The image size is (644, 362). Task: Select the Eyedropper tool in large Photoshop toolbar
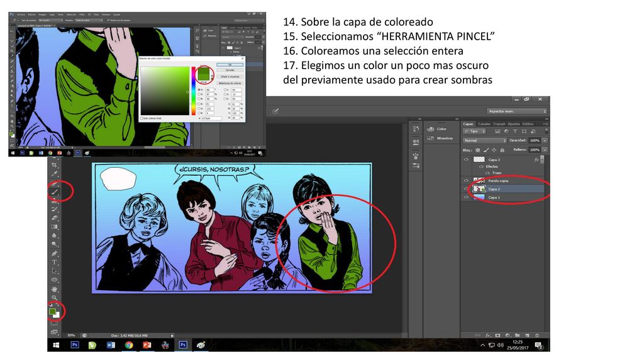[54, 173]
